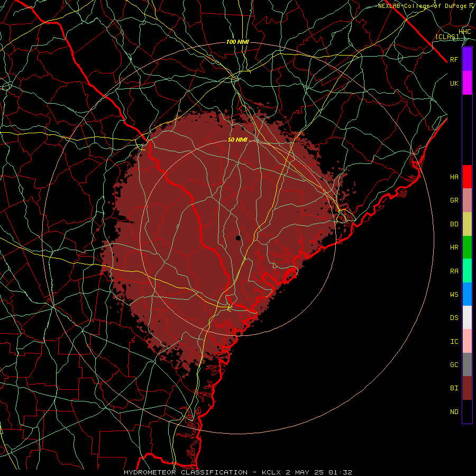The height and width of the screenshot is (476, 476).
Task: Click the black radar site dot at center
Action: [238, 238]
